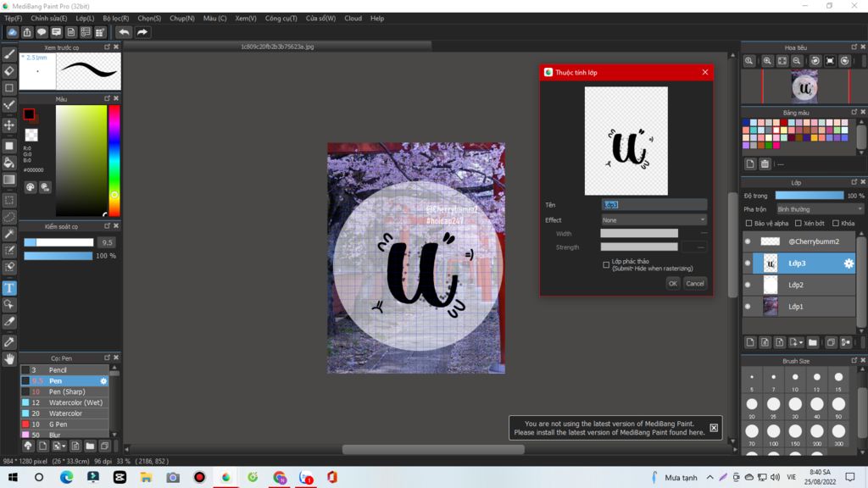
Task: Open the Edge browser on taskbar
Action: click(x=66, y=477)
